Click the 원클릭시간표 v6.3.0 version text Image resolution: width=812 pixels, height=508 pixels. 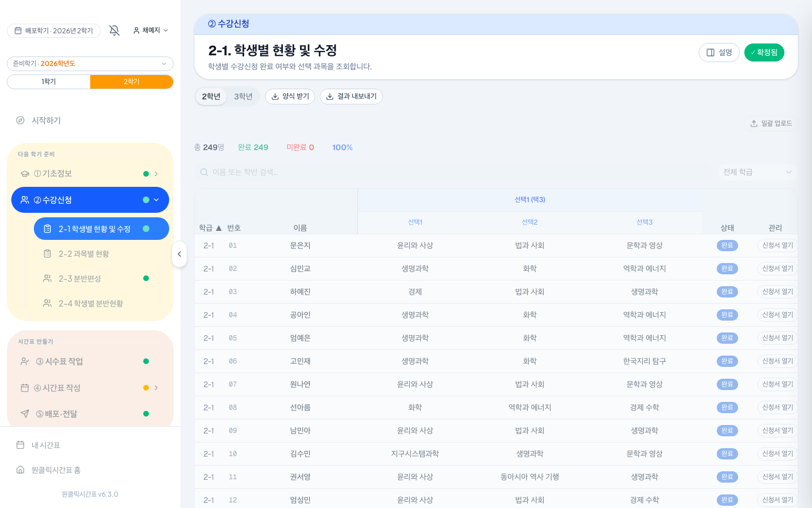click(90, 494)
